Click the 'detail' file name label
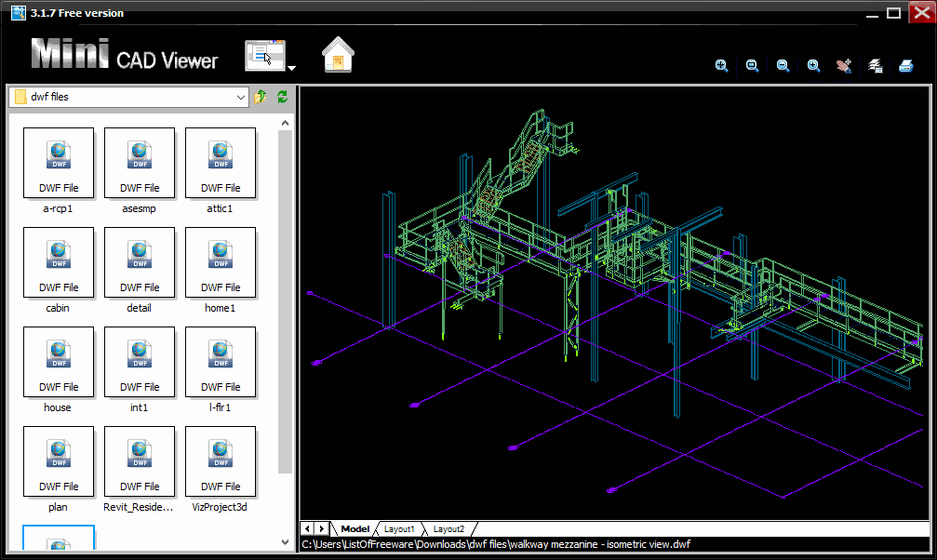Screen dimensions: 937x560 (x=139, y=308)
